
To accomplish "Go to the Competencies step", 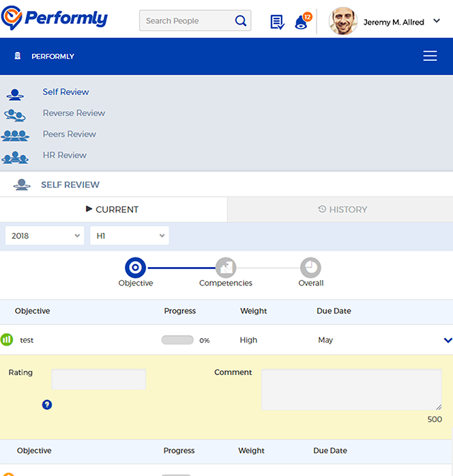I will coord(225,268).
